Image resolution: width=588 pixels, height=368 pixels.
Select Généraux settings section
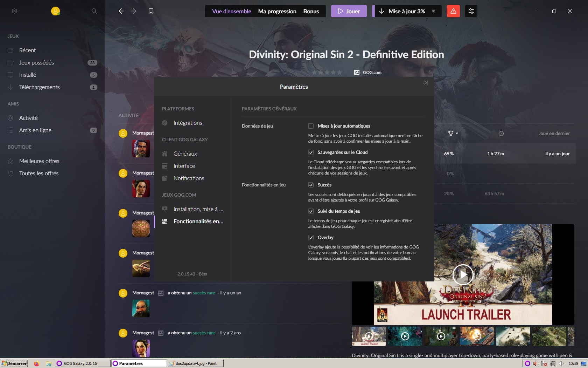pos(185,154)
